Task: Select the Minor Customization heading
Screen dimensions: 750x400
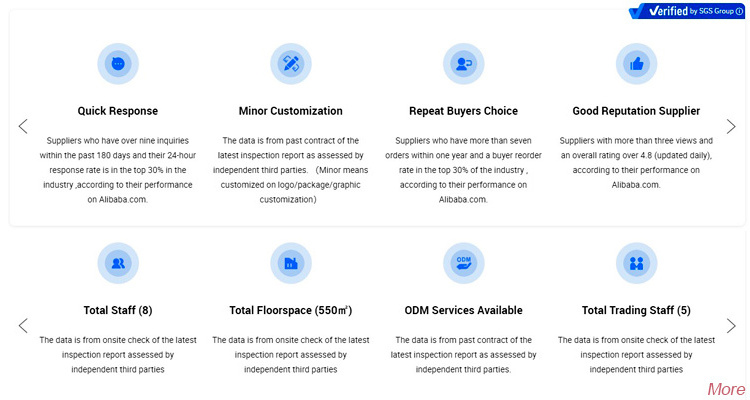Action: (x=291, y=111)
